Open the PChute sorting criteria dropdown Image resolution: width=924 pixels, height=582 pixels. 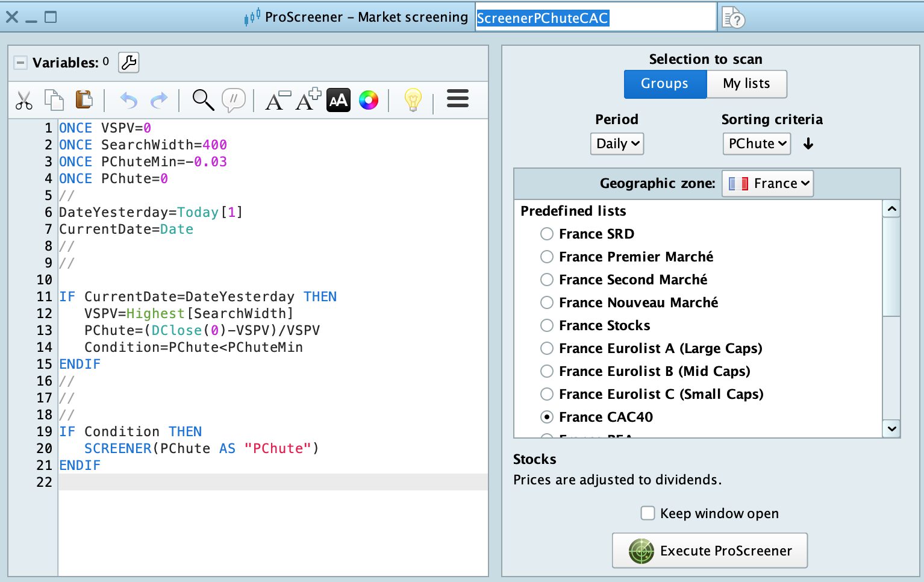coord(757,144)
